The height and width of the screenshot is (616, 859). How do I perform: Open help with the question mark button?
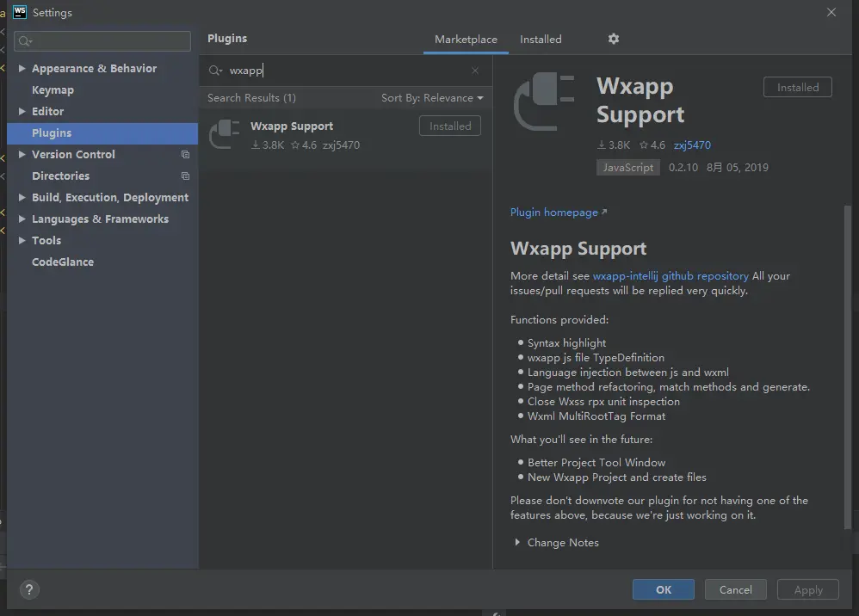click(29, 589)
